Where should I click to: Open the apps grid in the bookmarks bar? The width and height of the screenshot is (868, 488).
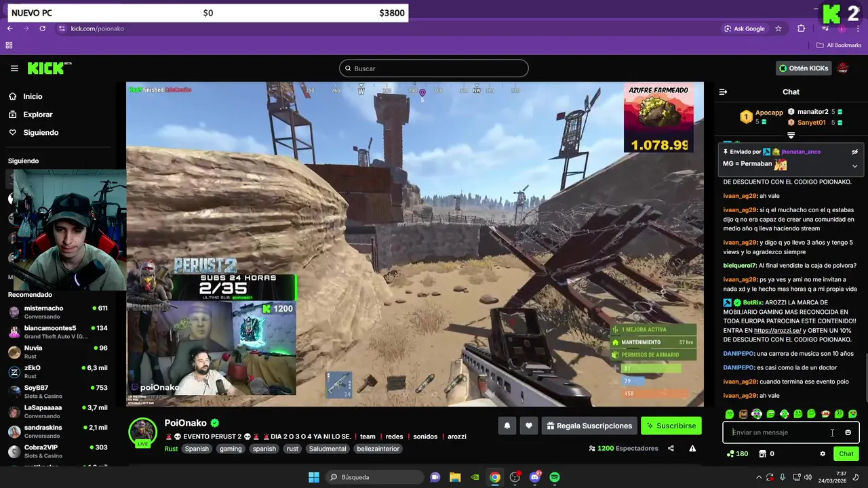pyautogui.click(x=9, y=45)
